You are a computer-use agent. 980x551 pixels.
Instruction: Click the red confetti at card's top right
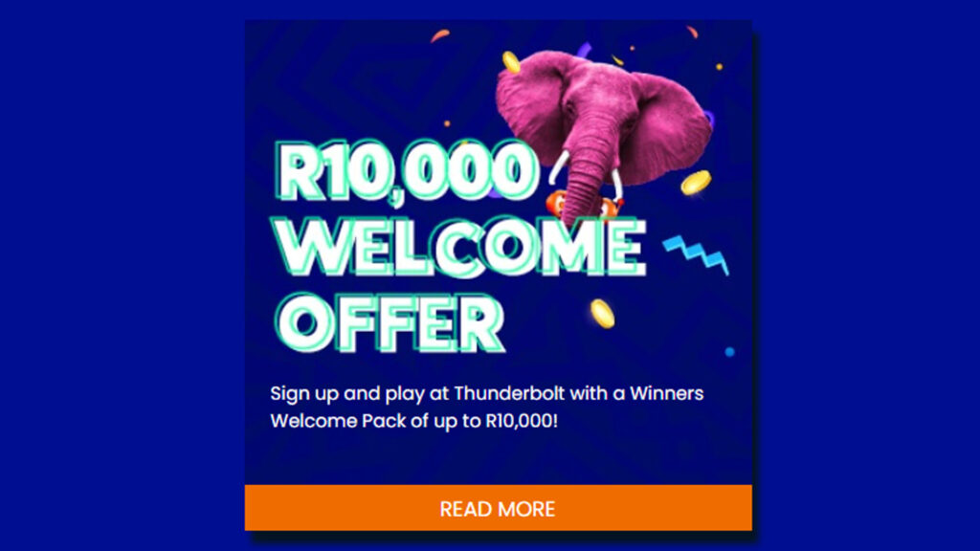692,32
